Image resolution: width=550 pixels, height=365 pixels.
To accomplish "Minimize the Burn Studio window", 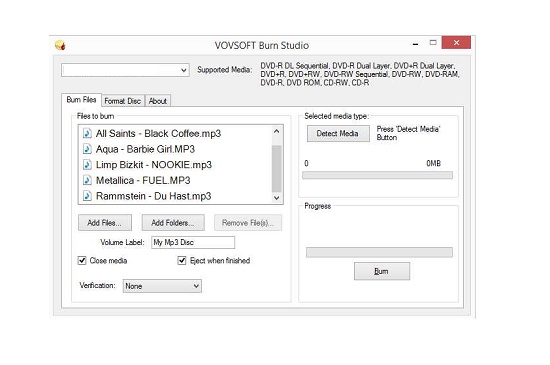I will pyautogui.click(x=416, y=43).
